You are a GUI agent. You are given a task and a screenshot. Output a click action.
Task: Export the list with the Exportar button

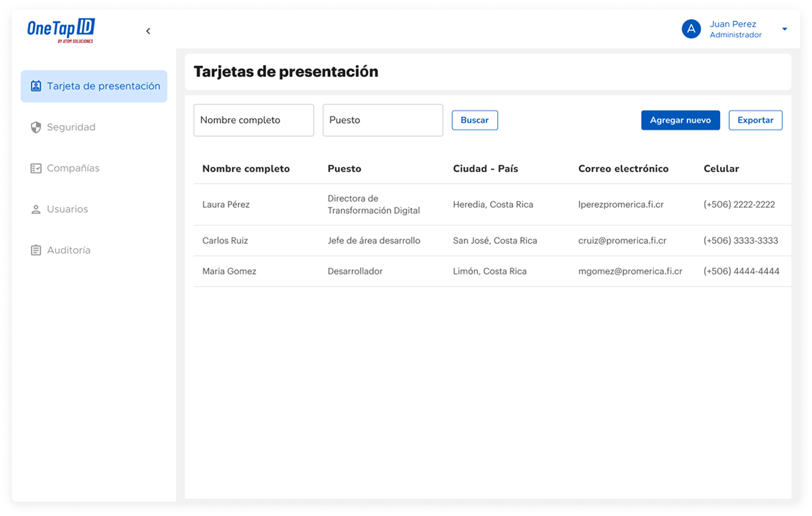coord(755,120)
